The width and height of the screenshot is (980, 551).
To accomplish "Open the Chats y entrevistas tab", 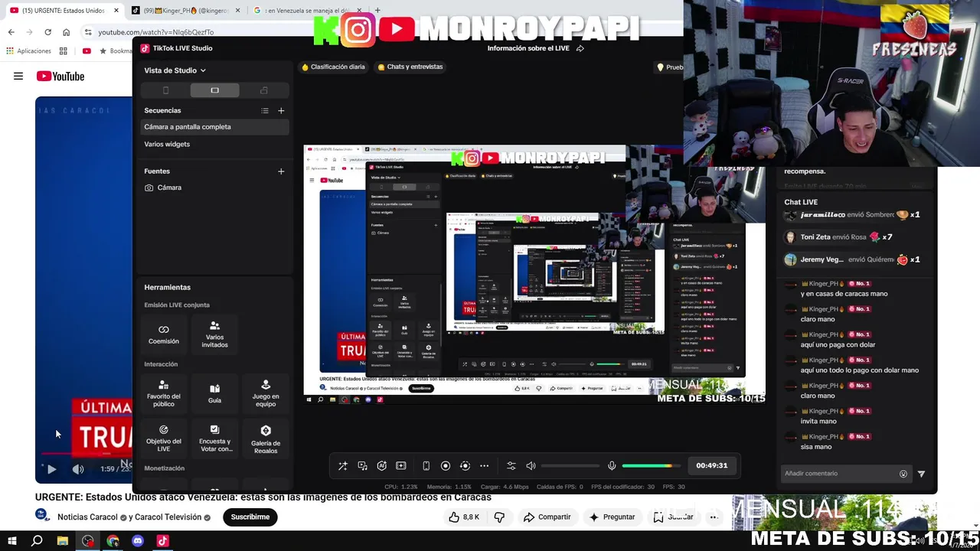I will (x=410, y=67).
